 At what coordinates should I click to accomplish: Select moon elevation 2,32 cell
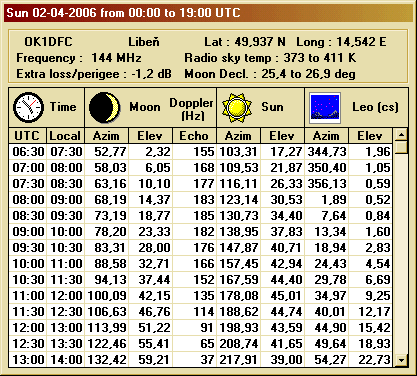tap(150, 152)
